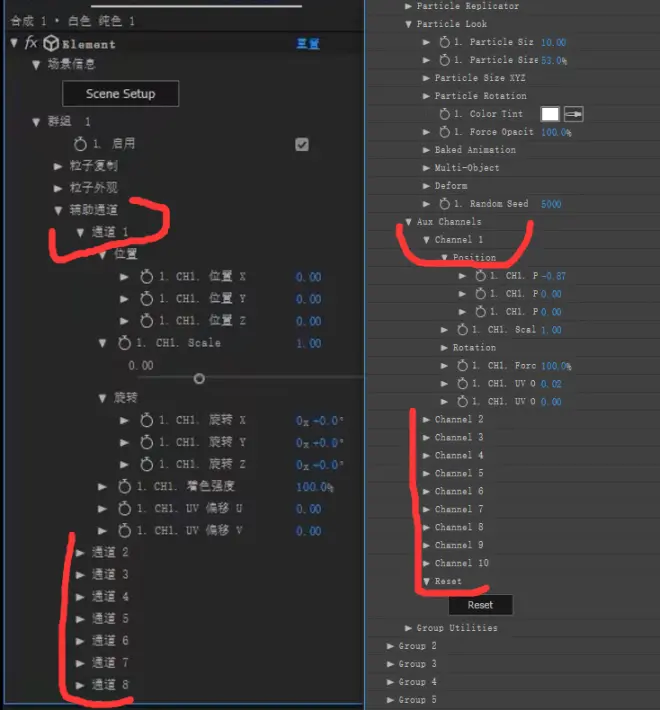Click the CH1. Scale value 1.00 in left panel
The height and width of the screenshot is (710, 660).
pos(309,343)
